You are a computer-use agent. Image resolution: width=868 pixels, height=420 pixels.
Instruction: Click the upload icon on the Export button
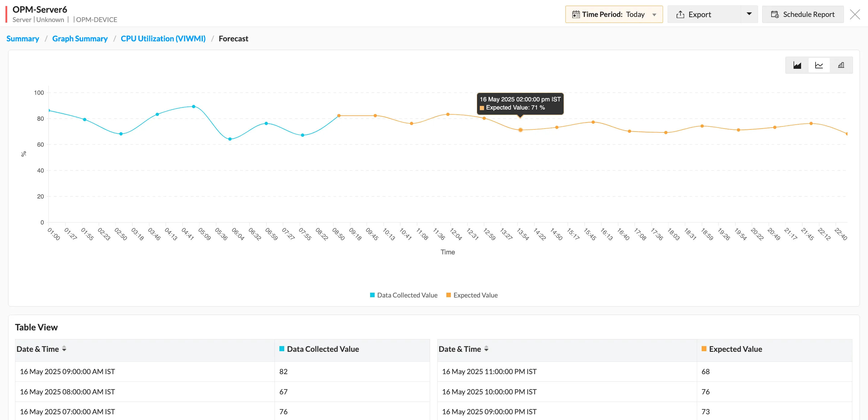tap(680, 14)
